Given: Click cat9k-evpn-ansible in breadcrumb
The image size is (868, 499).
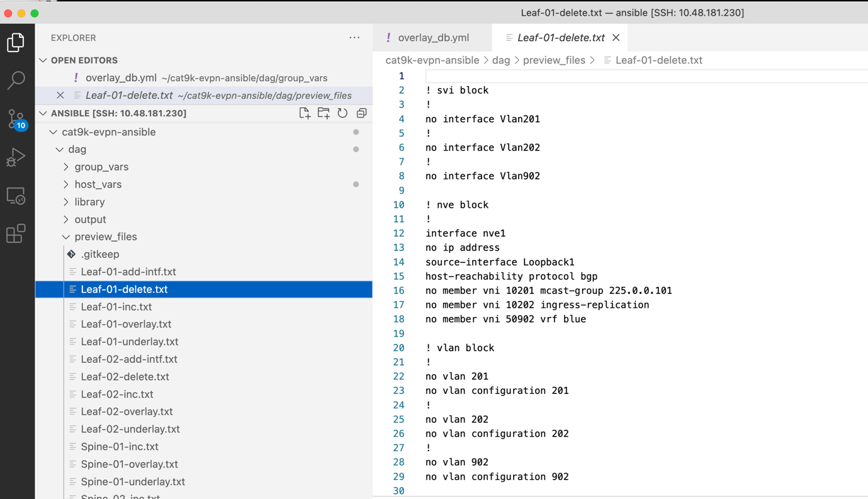Looking at the screenshot, I should click(432, 60).
